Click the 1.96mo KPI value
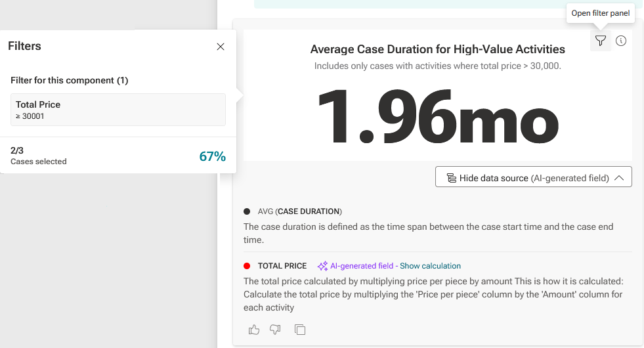Viewport: 644px width, 348px height. coord(438,116)
